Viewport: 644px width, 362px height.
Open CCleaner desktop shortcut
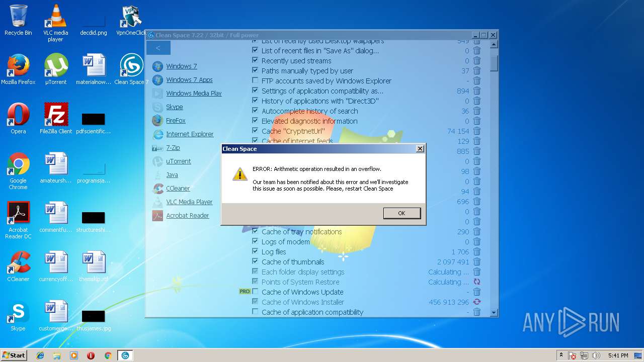pyautogui.click(x=18, y=266)
